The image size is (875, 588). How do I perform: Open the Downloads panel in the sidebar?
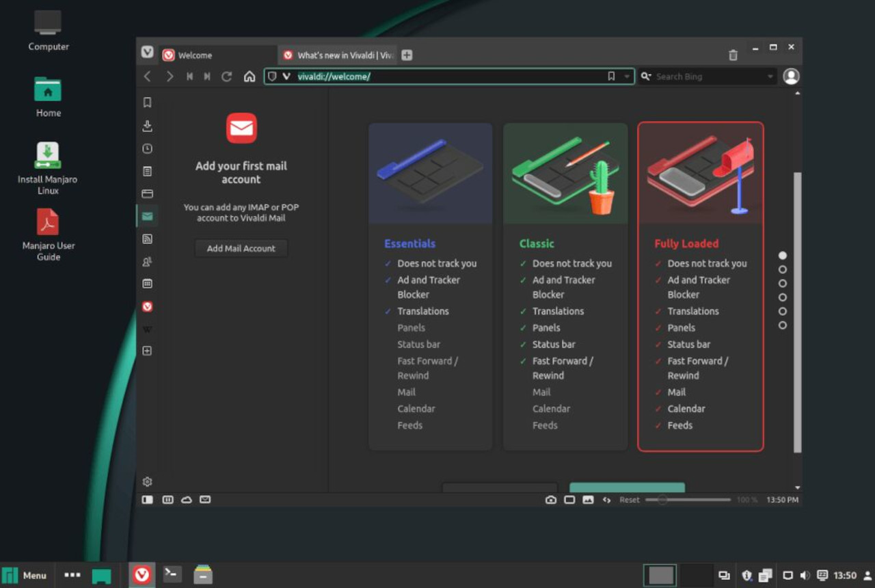click(x=147, y=126)
